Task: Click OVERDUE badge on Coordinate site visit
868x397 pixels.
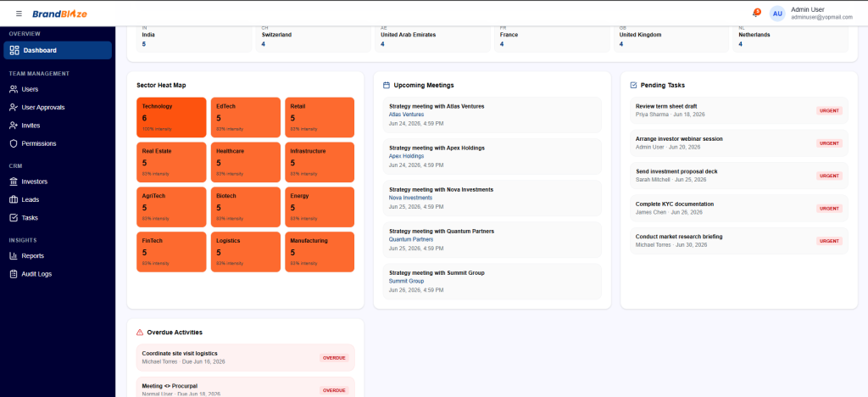Action: click(334, 358)
